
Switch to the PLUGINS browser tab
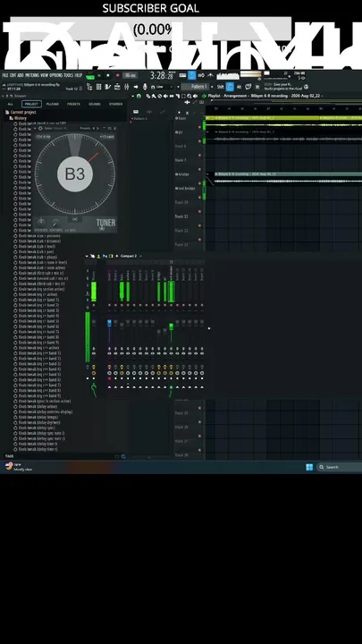[53, 104]
